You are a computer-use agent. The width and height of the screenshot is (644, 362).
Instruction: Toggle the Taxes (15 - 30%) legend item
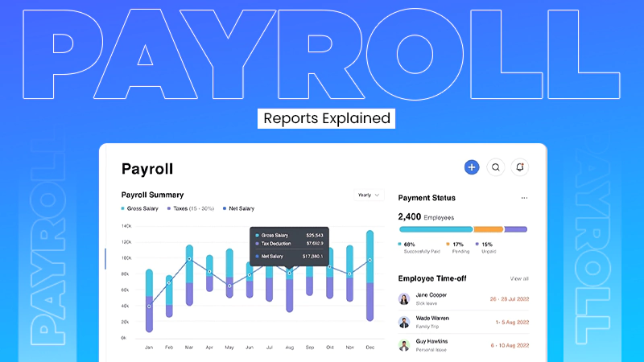tap(191, 208)
